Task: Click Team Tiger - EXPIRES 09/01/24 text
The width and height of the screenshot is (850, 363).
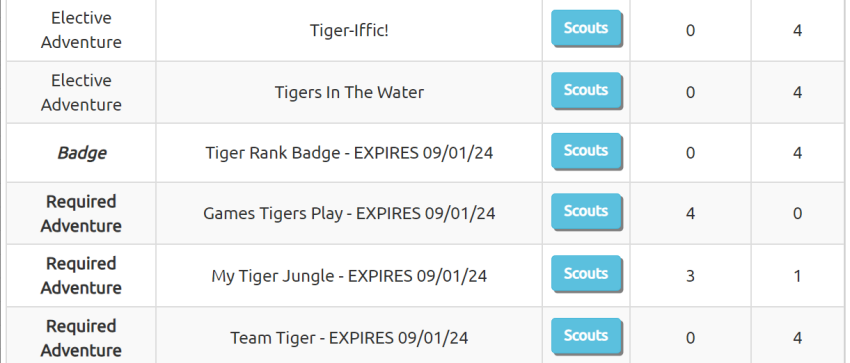Action: click(x=349, y=338)
